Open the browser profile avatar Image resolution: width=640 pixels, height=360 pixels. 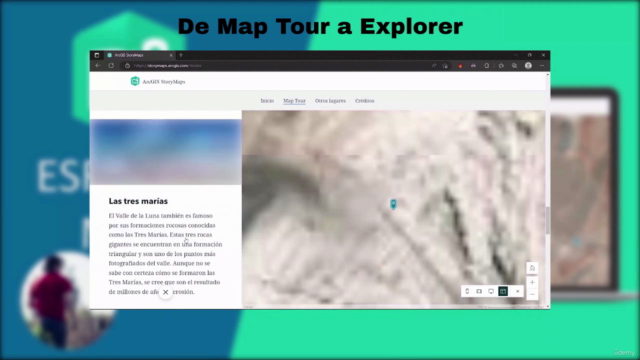[x=529, y=66]
